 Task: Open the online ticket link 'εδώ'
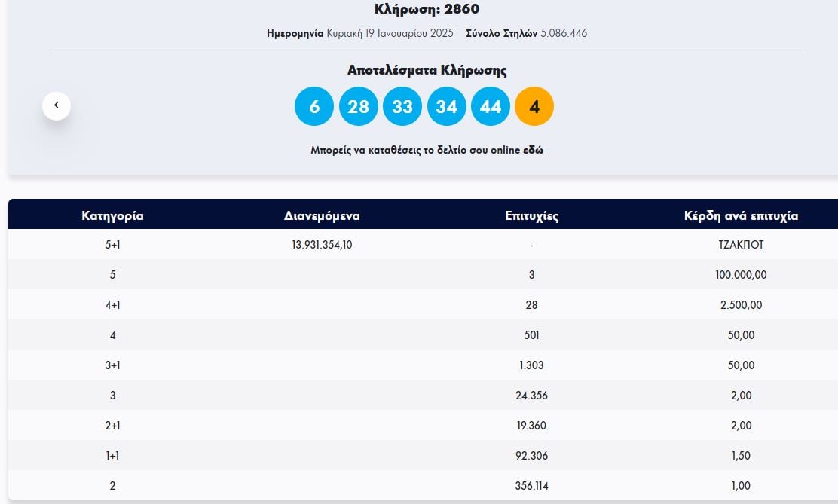tap(534, 150)
